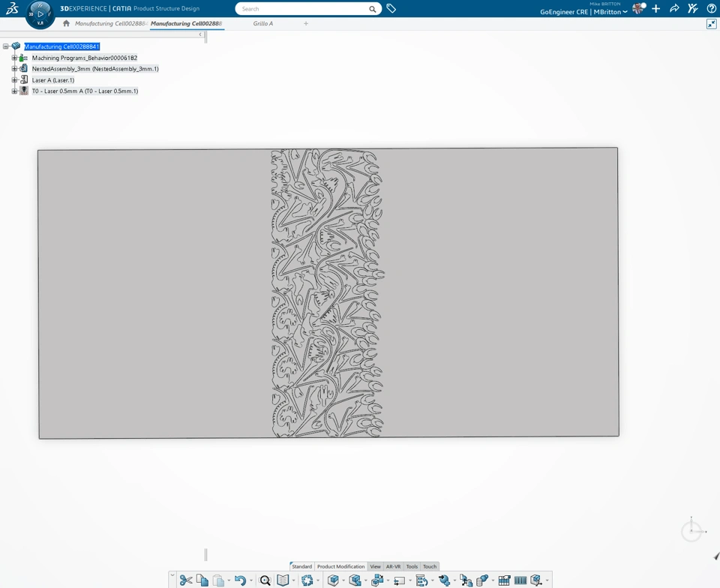Click the single blue cube product icon

pos(333,580)
